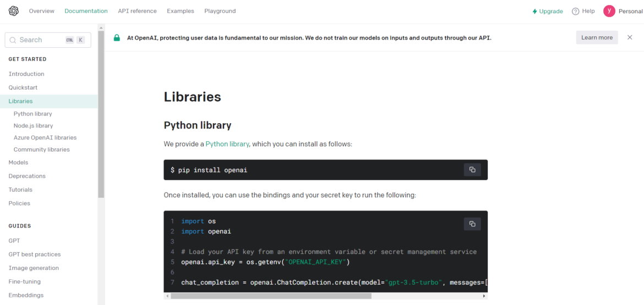Click the Upgrade lightning bolt
Screen dimensions: 644x305
(x=534, y=11)
